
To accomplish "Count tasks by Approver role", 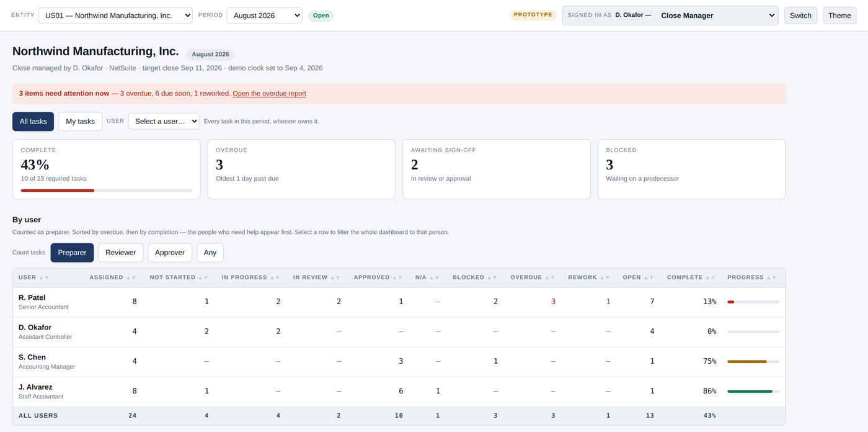I will (x=170, y=253).
